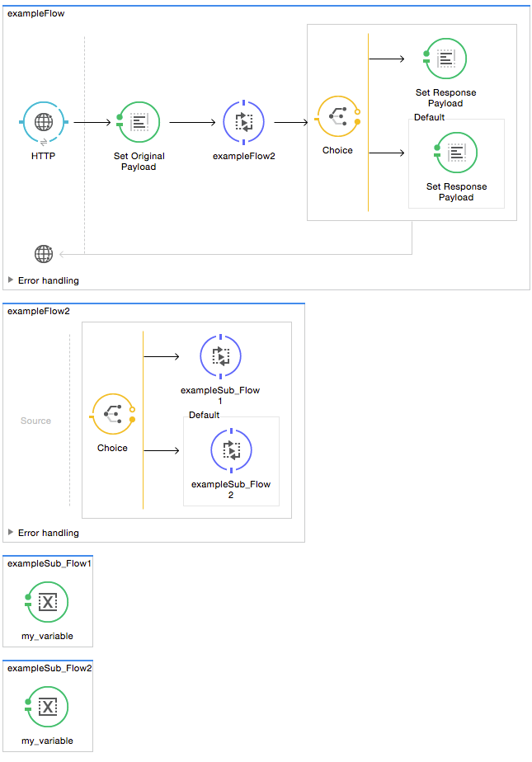Viewport: 532px width, 762px height.
Task: Click the HTTP listener icon in exampleFlow
Action: coord(44,122)
